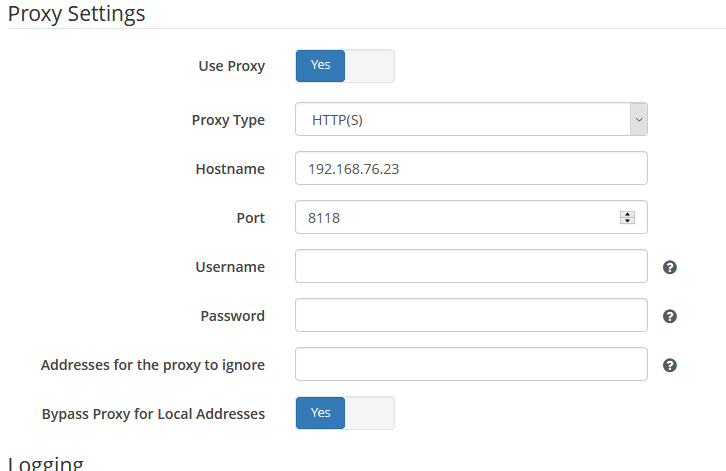
Task: Open the Proxy Type HTTP(S) dropdown
Action: pyautogui.click(x=471, y=119)
